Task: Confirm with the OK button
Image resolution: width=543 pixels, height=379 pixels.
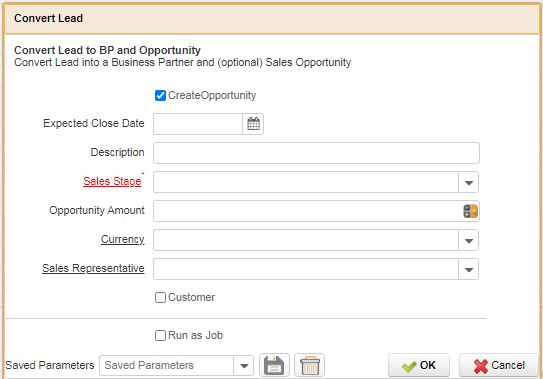Action: tap(419, 365)
